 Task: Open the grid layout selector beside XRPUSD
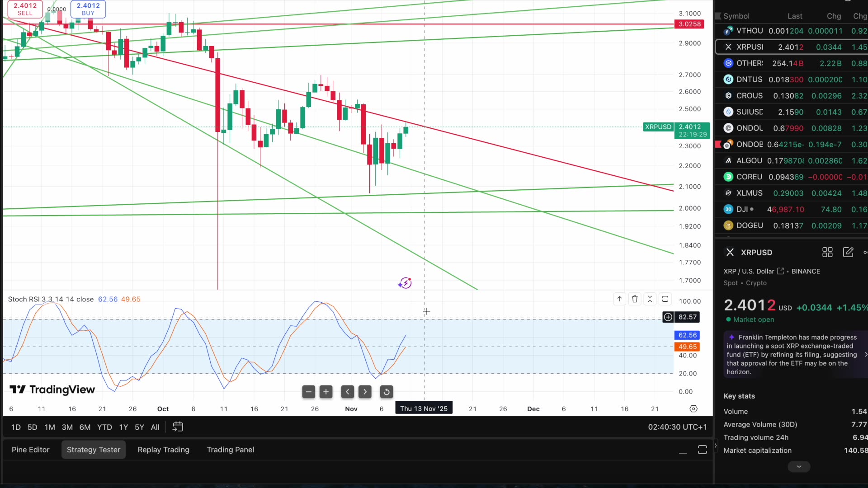tap(827, 252)
